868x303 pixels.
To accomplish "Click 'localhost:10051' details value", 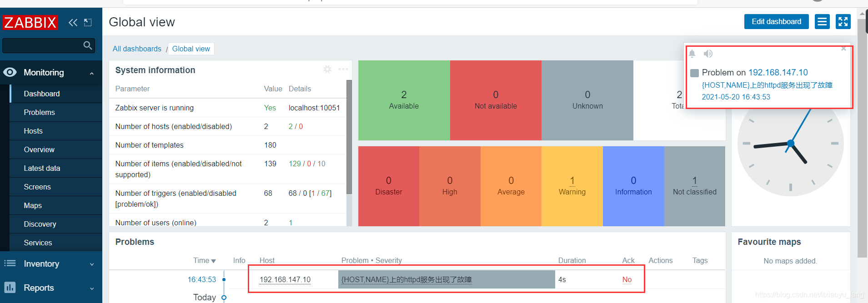I will (x=314, y=108).
